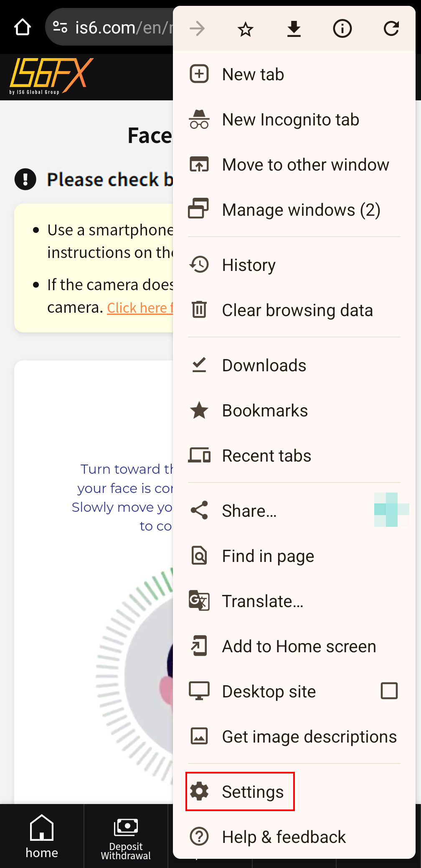This screenshot has height=868, width=421.
Task: Click the download page arrow icon
Action: pos(294,29)
